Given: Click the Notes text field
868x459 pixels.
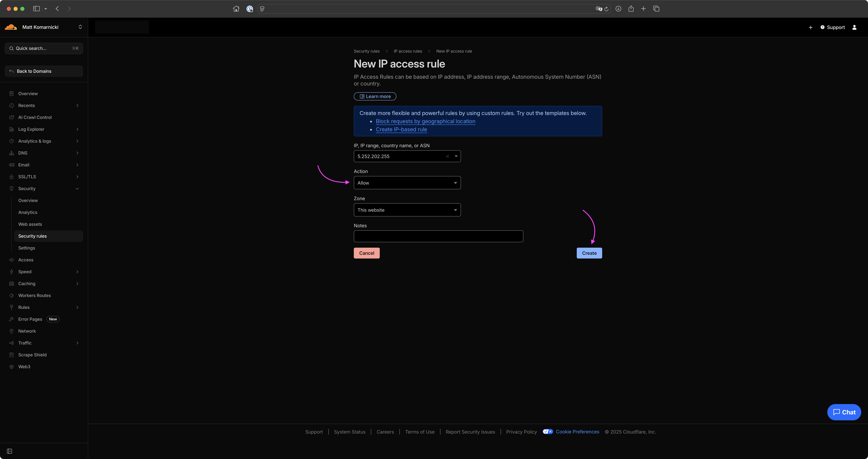Looking at the screenshot, I should click(438, 236).
